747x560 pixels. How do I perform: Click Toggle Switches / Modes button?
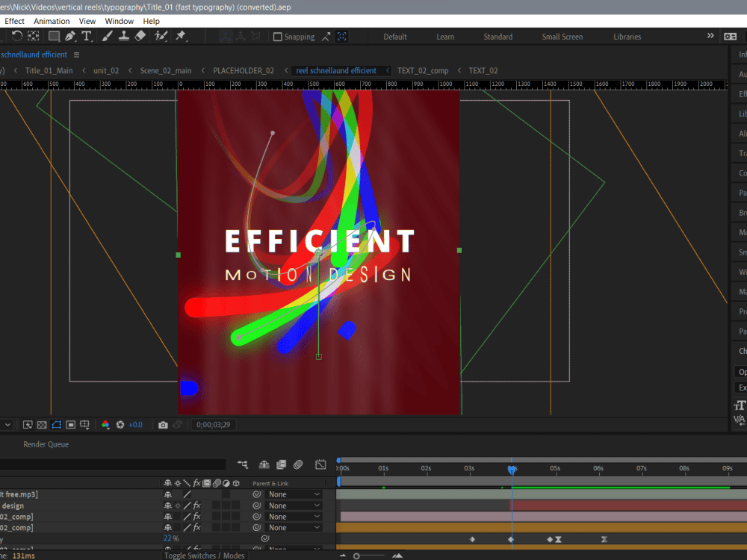(205, 556)
